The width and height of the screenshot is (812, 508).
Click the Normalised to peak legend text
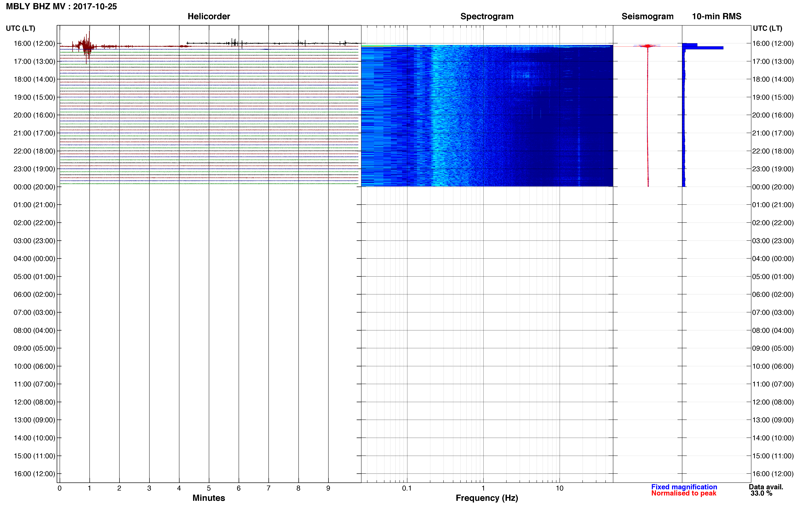tap(684, 494)
